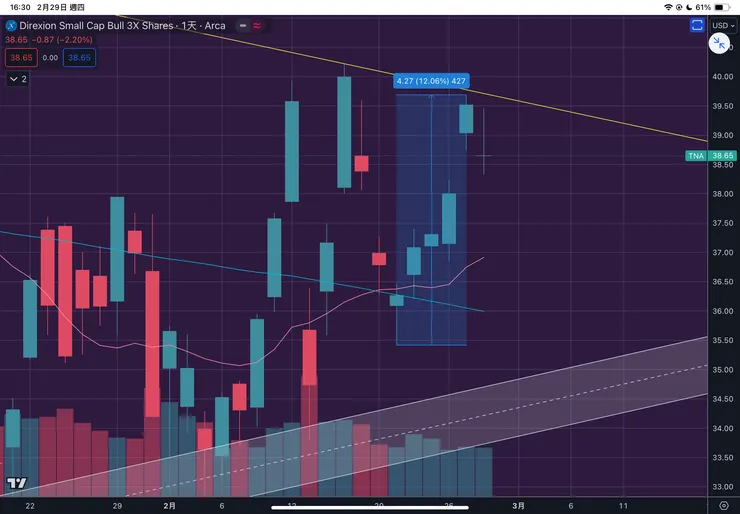This screenshot has height=514, width=740.
Task: Click the 0.00 spread value
Action: tap(50, 58)
